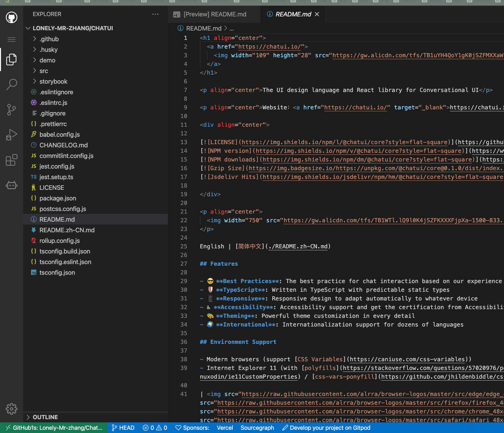
Task: Select the Explorer files icon
Action: tap(12, 60)
